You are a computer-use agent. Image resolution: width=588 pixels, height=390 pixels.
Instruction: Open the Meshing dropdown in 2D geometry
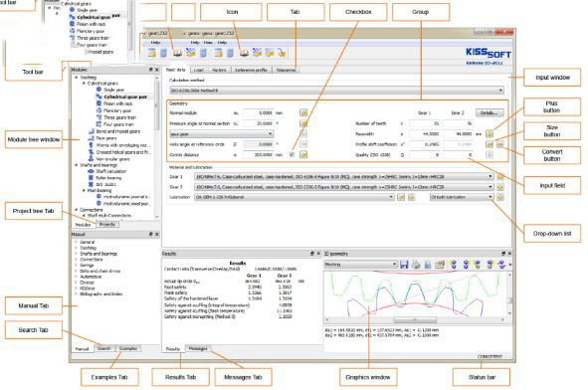pyautogui.click(x=360, y=265)
